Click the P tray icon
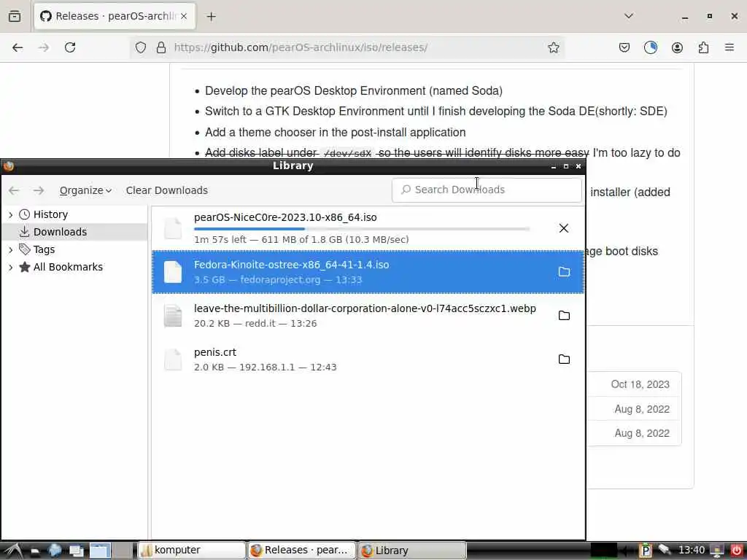Viewport: 747px width, 560px height. tap(646, 551)
